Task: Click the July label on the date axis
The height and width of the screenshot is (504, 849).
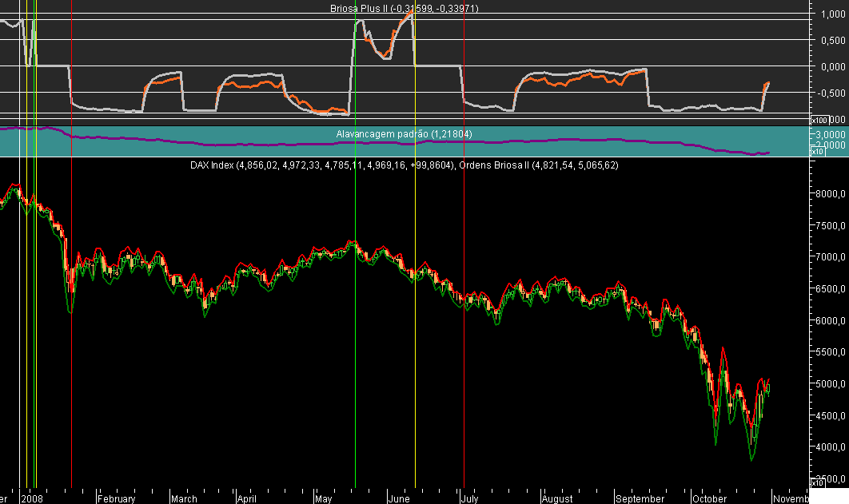Action: click(x=469, y=498)
